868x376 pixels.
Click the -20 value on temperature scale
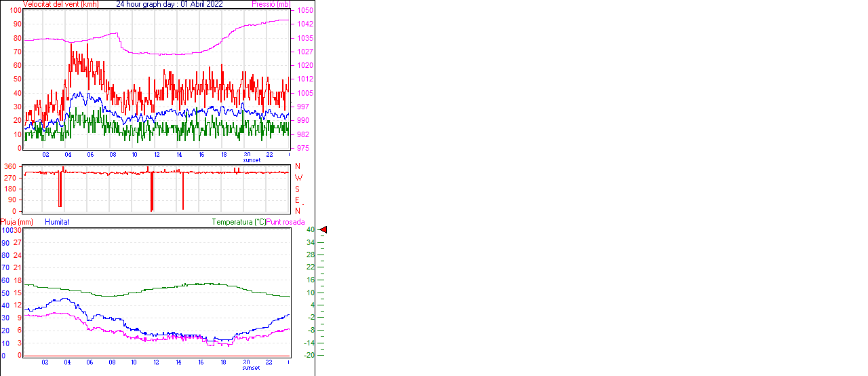coord(309,355)
